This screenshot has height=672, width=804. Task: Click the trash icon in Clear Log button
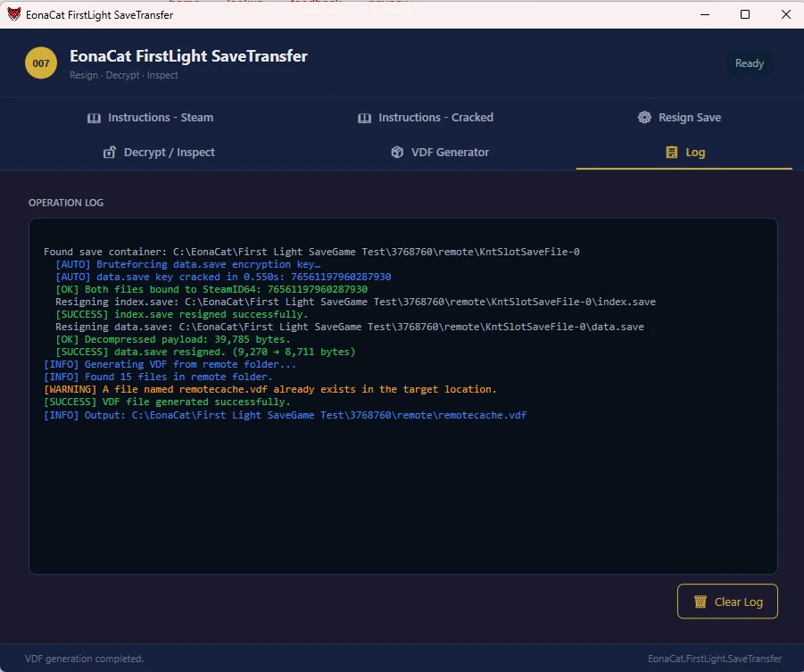click(700, 601)
